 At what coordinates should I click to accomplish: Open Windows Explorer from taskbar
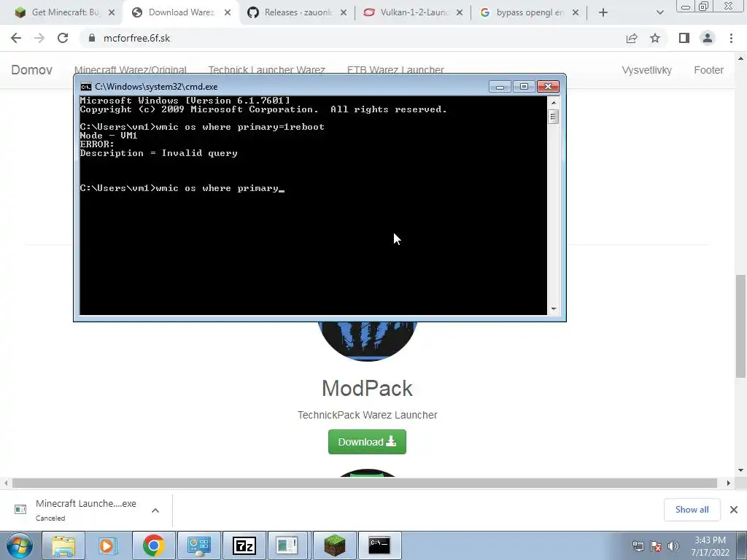tap(63, 545)
